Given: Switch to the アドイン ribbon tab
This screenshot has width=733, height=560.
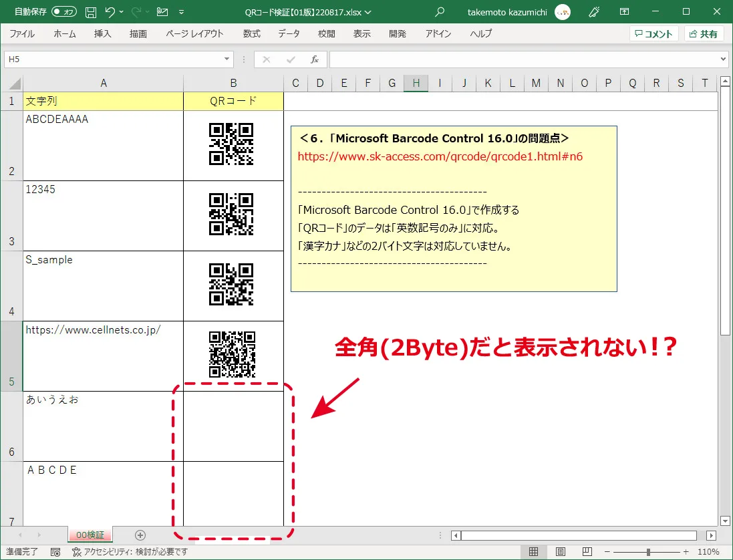Looking at the screenshot, I should [438, 33].
